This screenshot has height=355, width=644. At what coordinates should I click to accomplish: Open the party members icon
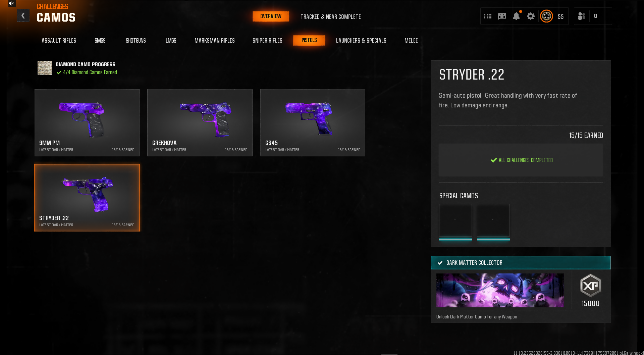click(582, 16)
